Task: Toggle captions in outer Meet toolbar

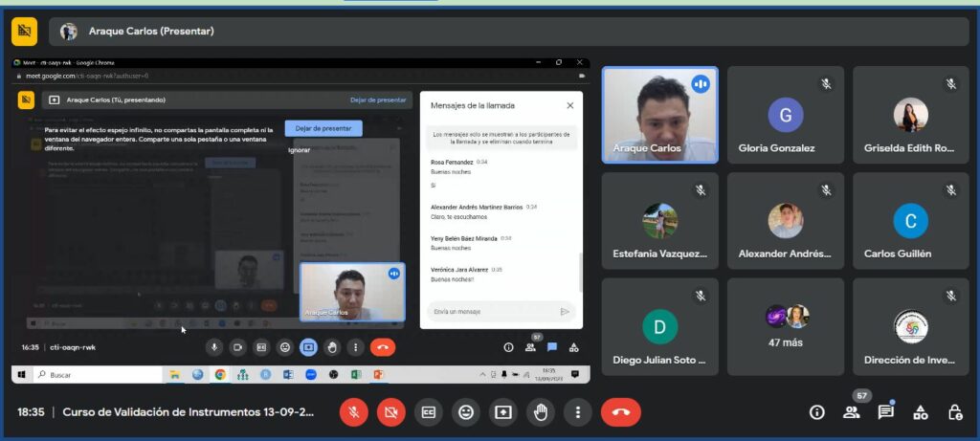Action: (428, 412)
